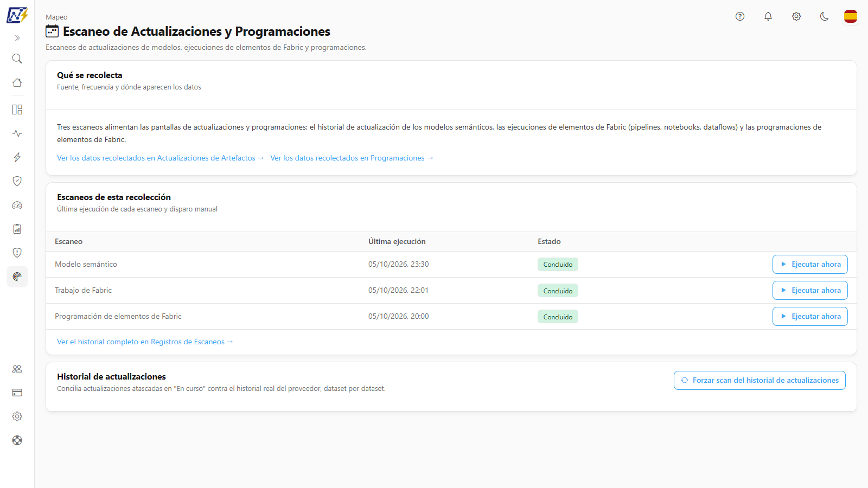Open the top bar settings gear

click(x=796, y=16)
